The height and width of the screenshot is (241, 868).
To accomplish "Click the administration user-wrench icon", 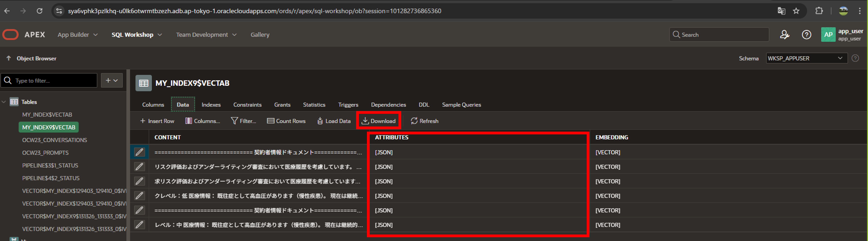I will pyautogui.click(x=784, y=35).
